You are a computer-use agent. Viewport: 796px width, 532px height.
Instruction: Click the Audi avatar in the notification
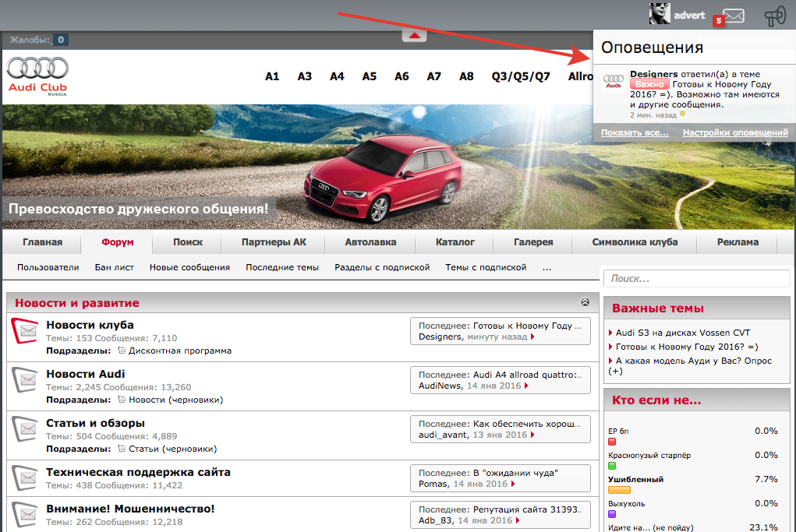(614, 81)
